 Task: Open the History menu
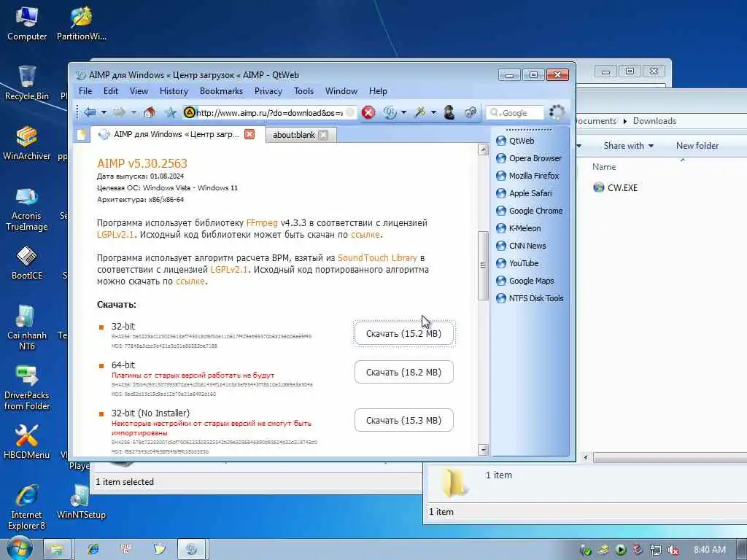174,91
